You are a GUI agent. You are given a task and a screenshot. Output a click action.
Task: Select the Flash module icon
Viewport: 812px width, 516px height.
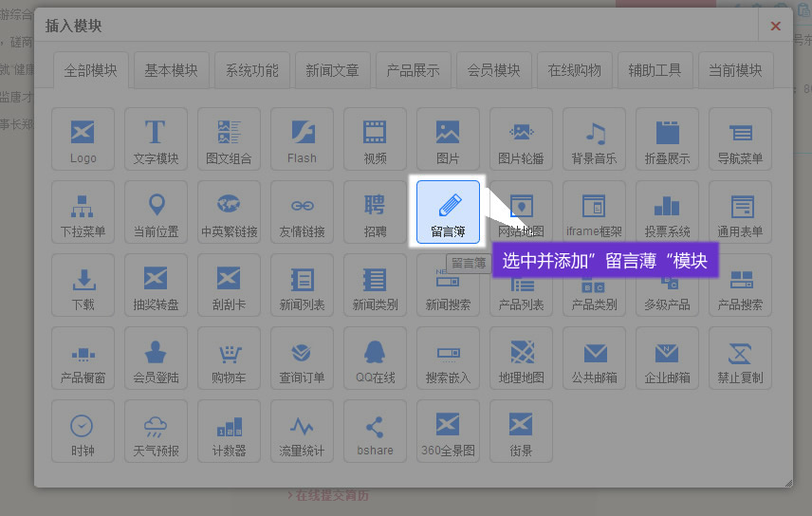click(x=302, y=138)
